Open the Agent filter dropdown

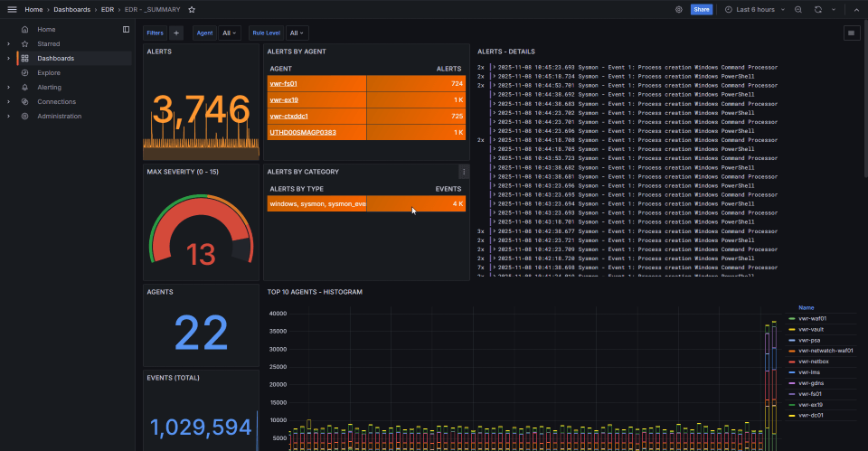coord(230,33)
